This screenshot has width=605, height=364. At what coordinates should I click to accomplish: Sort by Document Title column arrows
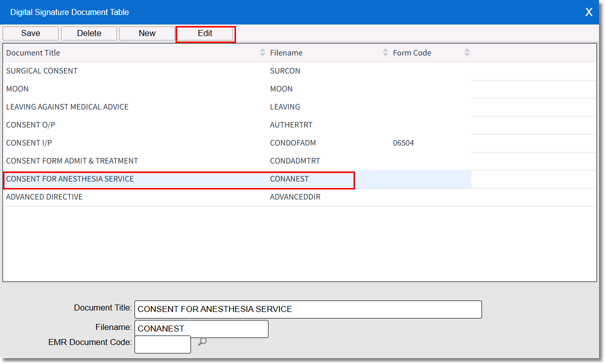[262, 52]
